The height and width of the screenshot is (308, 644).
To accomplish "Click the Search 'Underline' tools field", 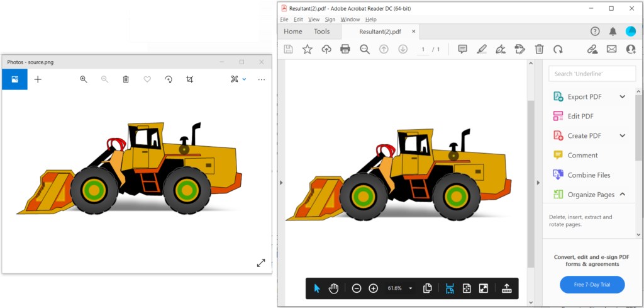I will [592, 74].
